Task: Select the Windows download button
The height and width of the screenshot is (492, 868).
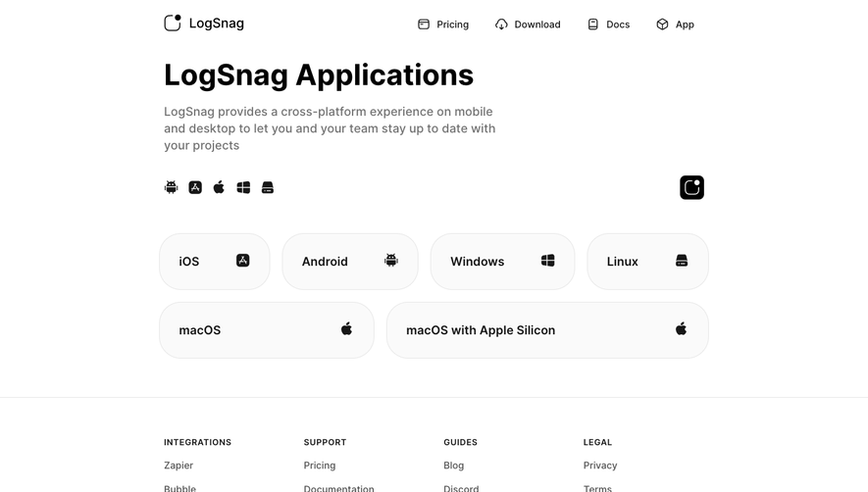Action: (x=502, y=262)
